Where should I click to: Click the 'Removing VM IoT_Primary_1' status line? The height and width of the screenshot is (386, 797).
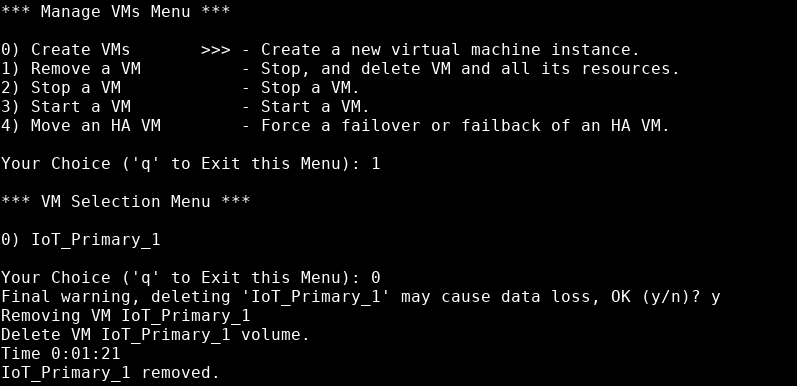[x=125, y=315]
